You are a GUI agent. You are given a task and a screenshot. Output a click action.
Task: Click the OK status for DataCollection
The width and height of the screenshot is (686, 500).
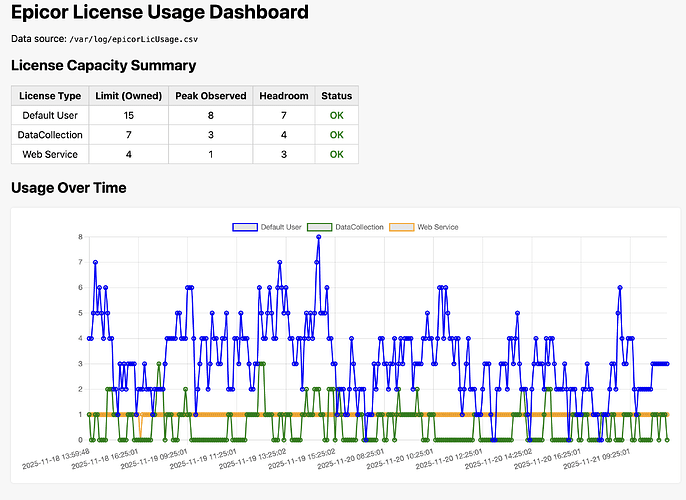pyautogui.click(x=337, y=135)
